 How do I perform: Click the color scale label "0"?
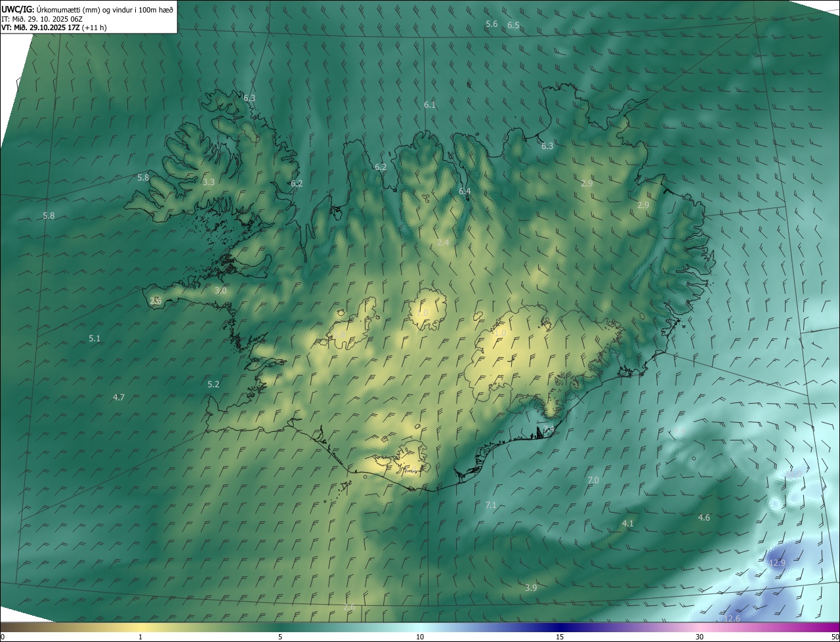2,637
